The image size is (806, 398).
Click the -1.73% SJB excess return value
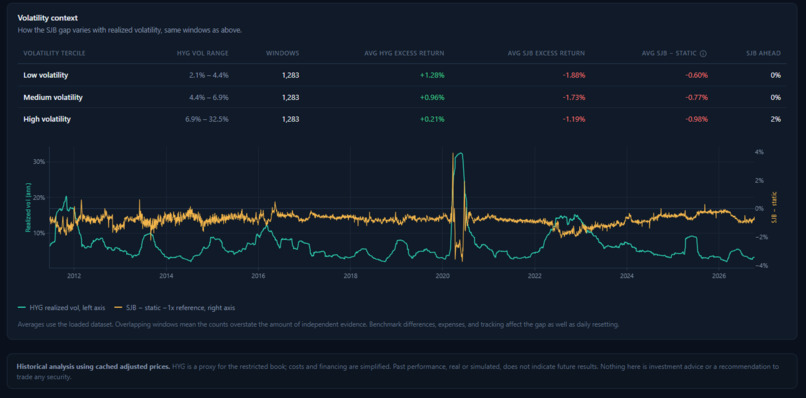(x=574, y=97)
